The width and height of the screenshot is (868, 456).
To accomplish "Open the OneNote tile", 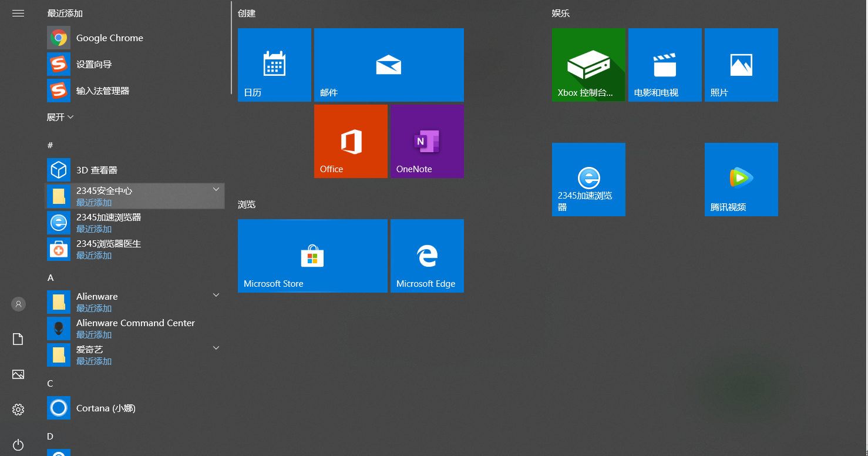I will [x=427, y=141].
